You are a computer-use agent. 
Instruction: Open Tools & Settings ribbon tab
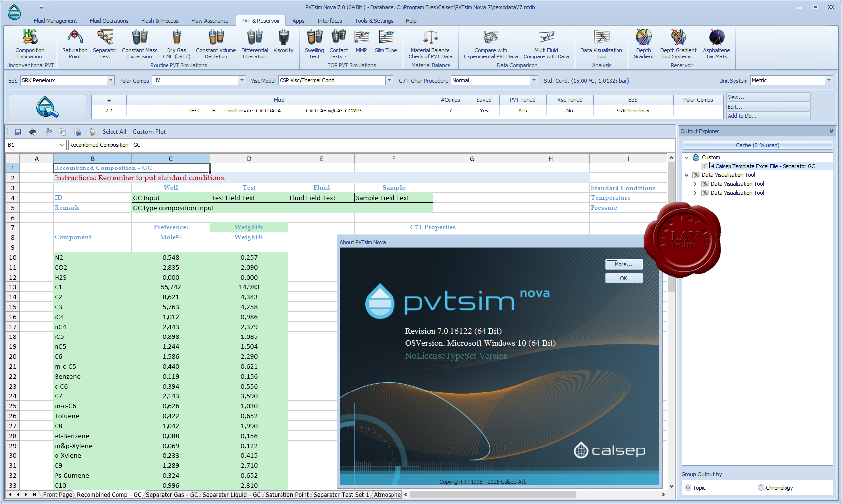374,21
